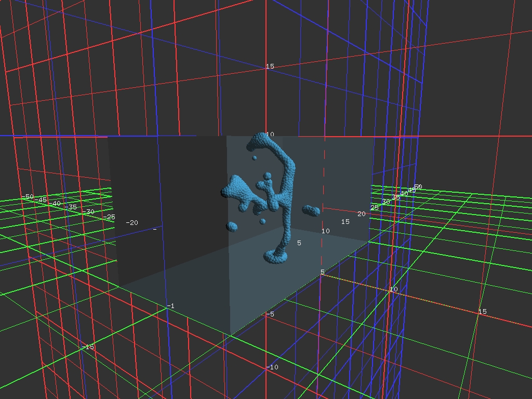The image size is (532, 399).
Task: Click the -20 label on the dark box face
Action: pos(131,222)
